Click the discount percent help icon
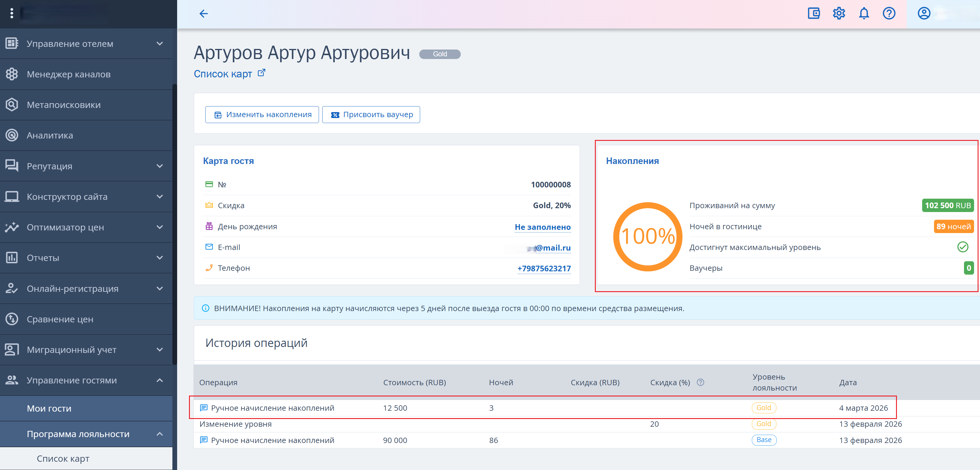The image size is (980, 470). (701, 382)
